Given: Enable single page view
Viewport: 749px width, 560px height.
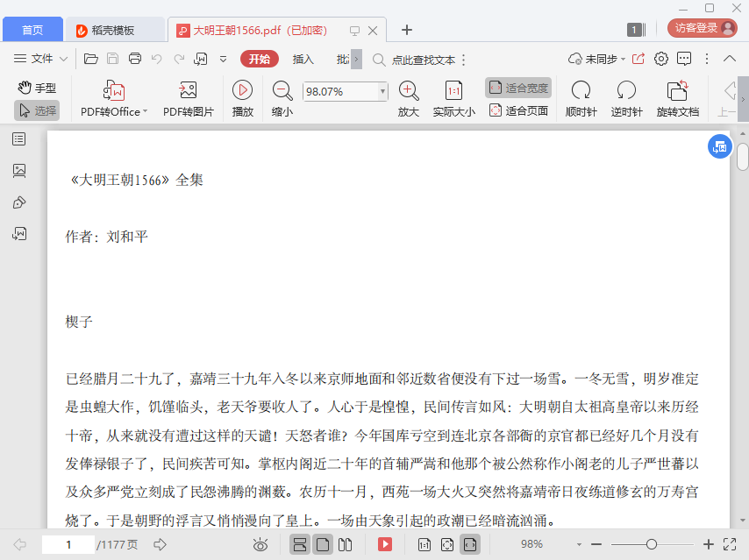Looking at the screenshot, I should (x=323, y=544).
